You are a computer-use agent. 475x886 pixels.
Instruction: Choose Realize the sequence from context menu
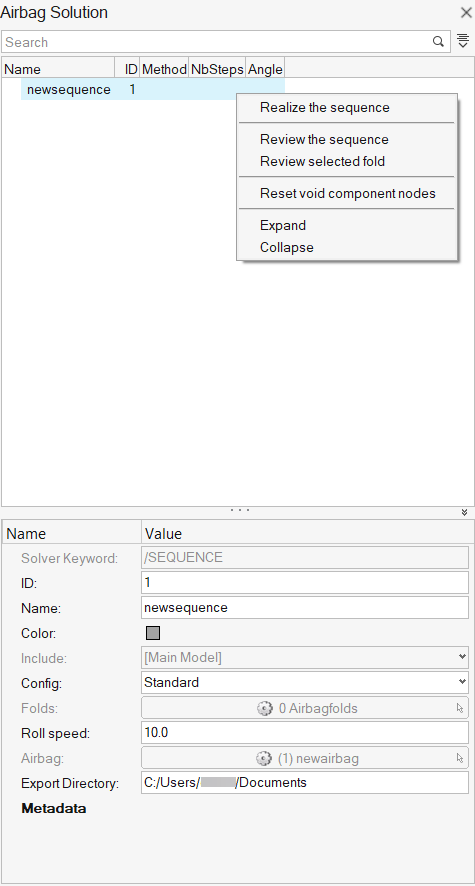coord(325,107)
